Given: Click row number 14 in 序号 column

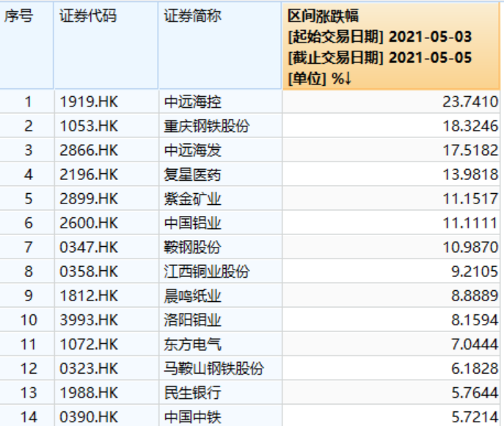Looking at the screenshot, I should click(29, 417).
